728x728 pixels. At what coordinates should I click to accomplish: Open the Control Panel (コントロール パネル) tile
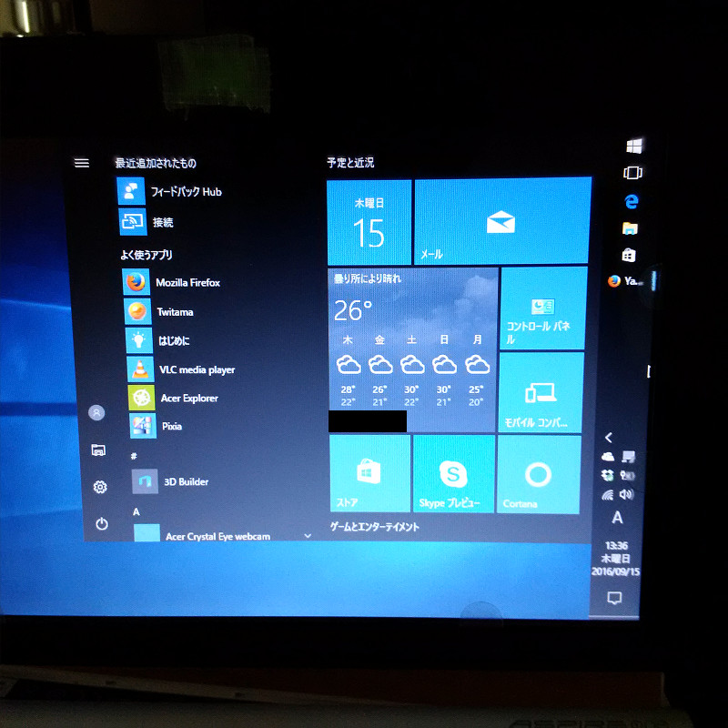pos(543,308)
